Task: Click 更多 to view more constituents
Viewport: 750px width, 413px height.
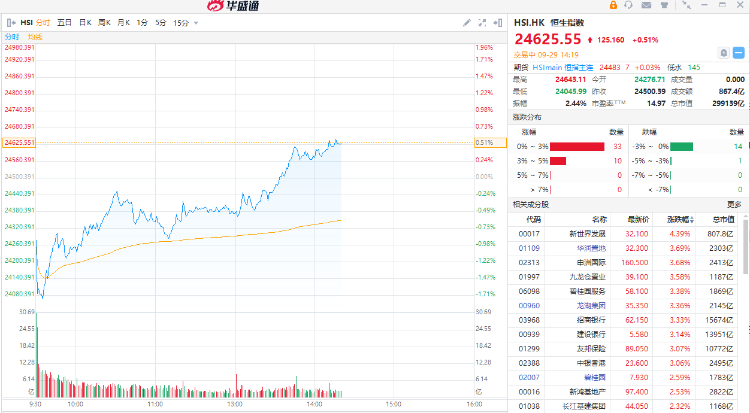Action: [x=734, y=204]
